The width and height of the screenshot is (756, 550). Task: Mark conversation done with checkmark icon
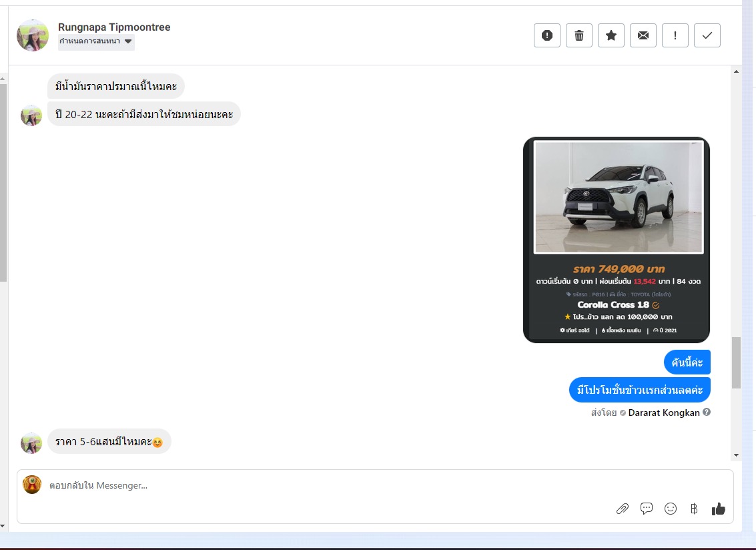tap(707, 35)
